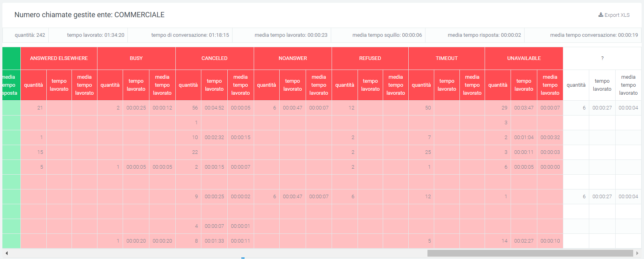Click the UNAVAILABLE media cell 00:00:00
This screenshot has width=644, height=259.
tap(550, 167)
